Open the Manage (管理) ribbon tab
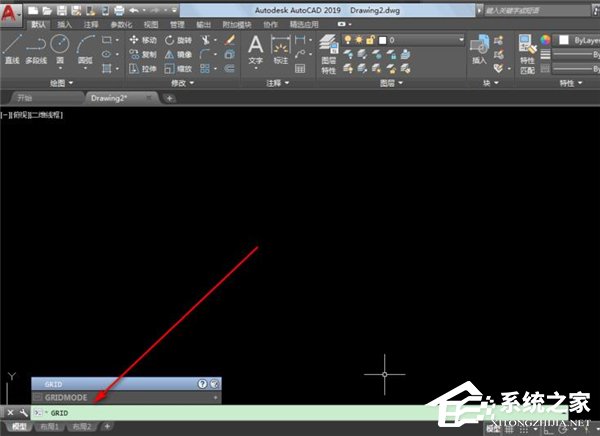The width and height of the screenshot is (600, 436). (177, 24)
